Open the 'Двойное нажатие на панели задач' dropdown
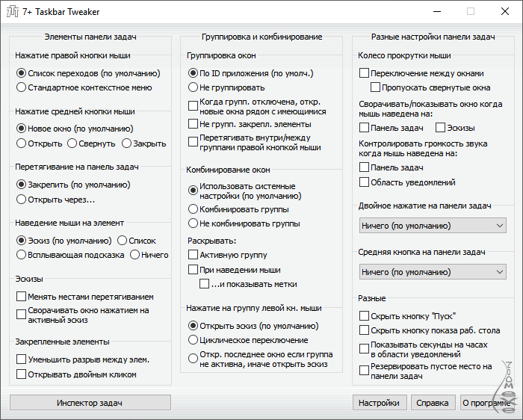 click(x=433, y=226)
